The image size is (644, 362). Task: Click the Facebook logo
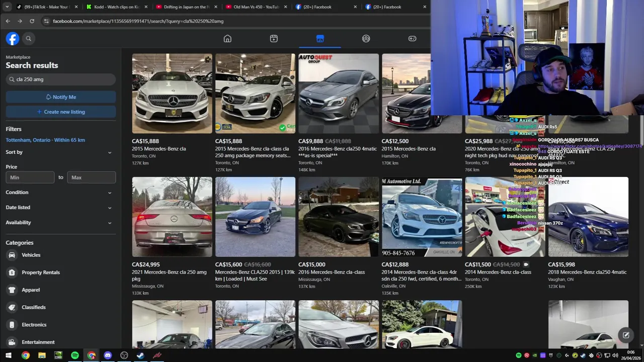point(13,38)
